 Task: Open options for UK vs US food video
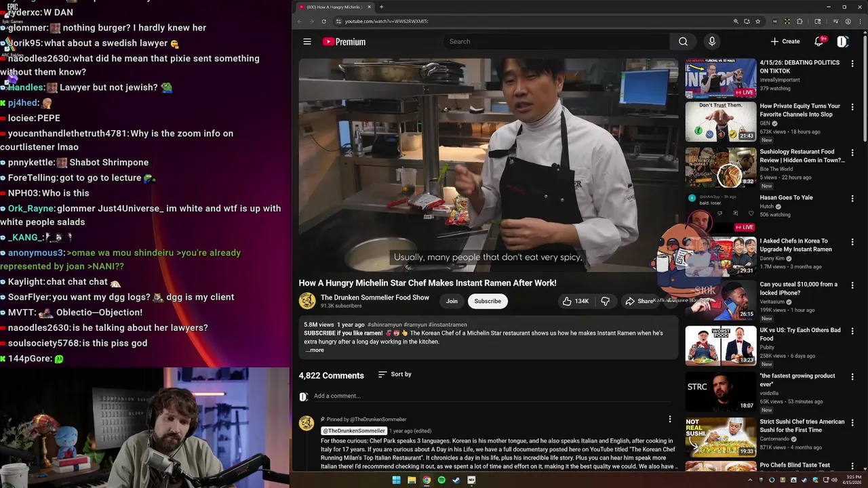[852, 331]
